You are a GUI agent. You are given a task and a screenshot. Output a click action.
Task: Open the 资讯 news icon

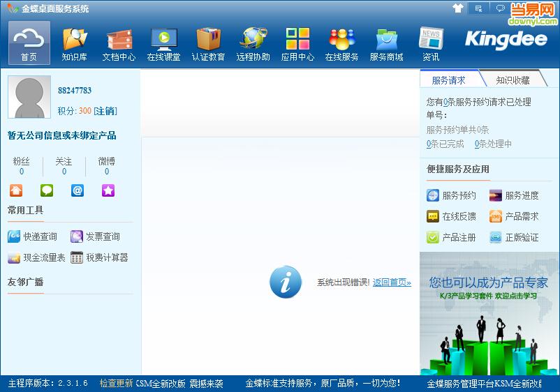coord(431,44)
